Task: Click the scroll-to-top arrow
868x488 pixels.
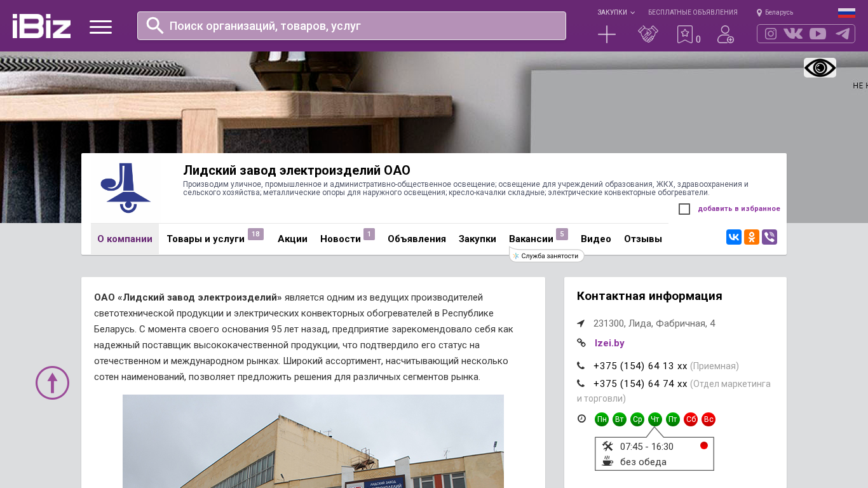Action: click(52, 383)
